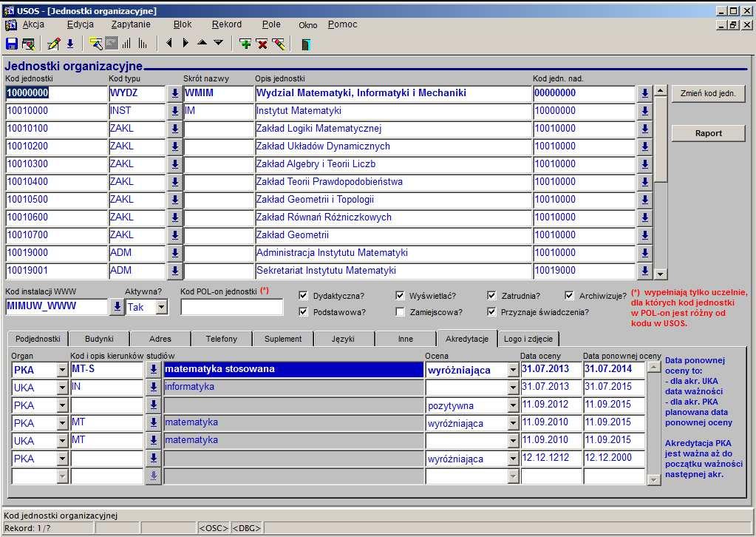Open parent unit list for Zakład Geometrii i Topologii
The height and width of the screenshot is (537, 756).
(644, 200)
